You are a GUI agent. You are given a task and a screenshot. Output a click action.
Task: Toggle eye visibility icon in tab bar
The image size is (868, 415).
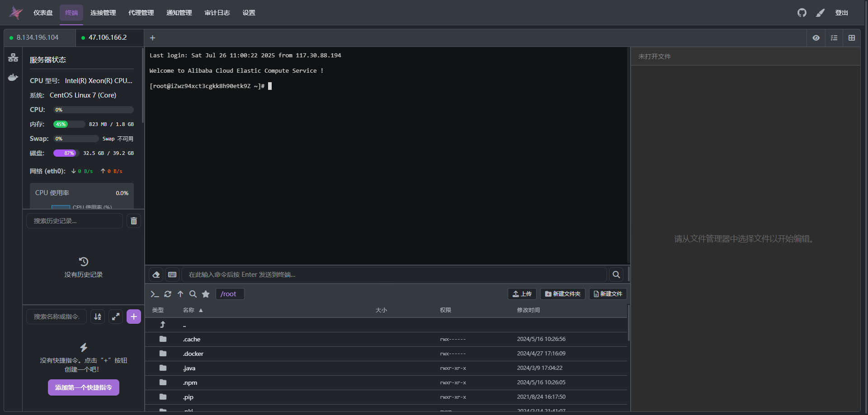pos(816,38)
